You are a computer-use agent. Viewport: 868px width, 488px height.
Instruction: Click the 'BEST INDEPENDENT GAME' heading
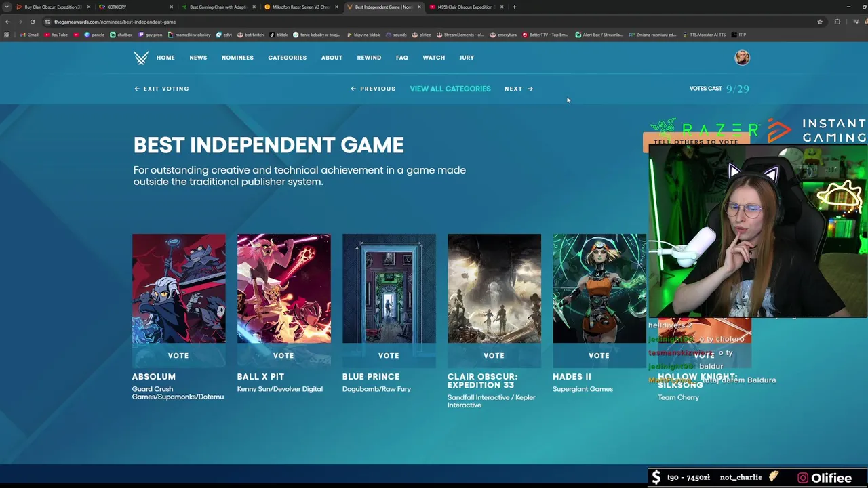tap(269, 145)
